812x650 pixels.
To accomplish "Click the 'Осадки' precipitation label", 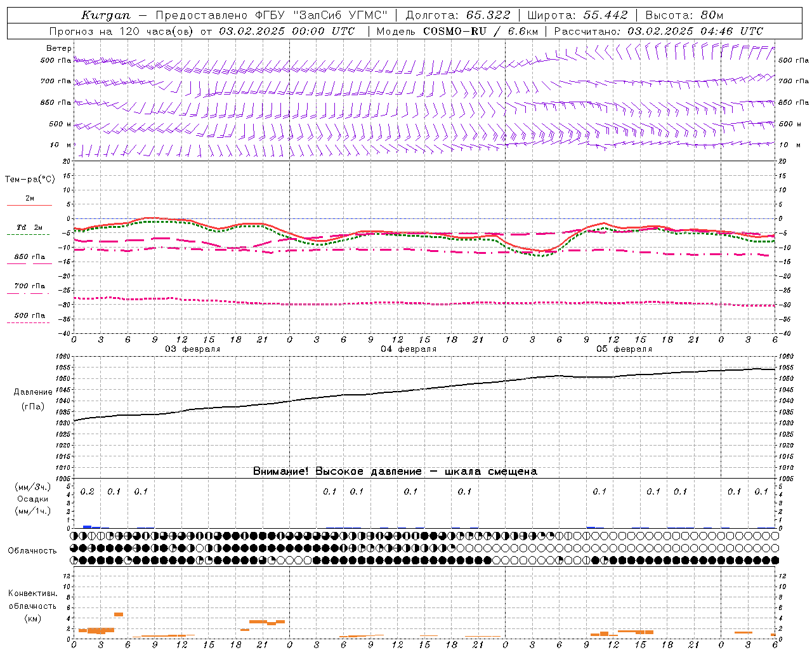I will pos(33,499).
